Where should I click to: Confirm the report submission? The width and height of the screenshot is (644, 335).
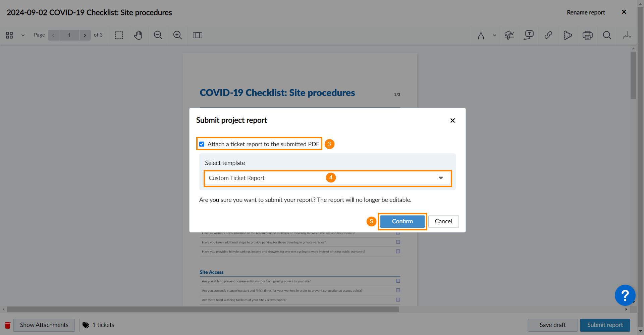coord(402,221)
